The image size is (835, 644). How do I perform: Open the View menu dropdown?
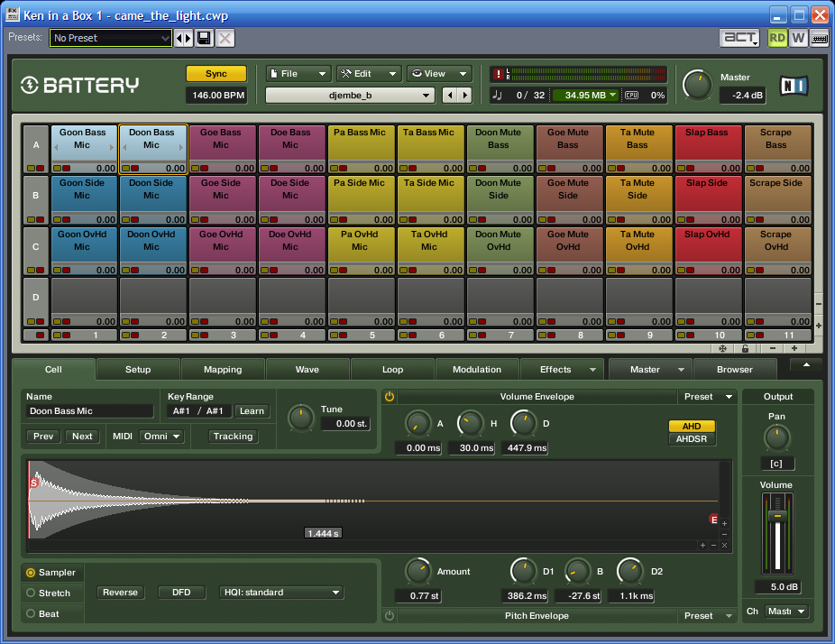coord(439,73)
